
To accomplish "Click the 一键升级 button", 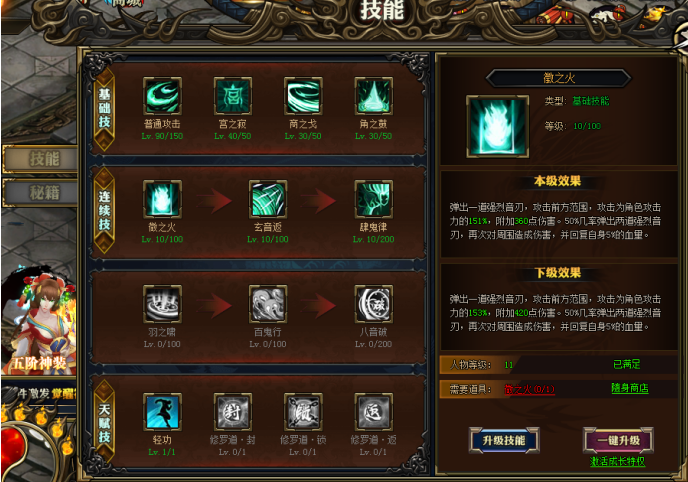I will 618,440.
